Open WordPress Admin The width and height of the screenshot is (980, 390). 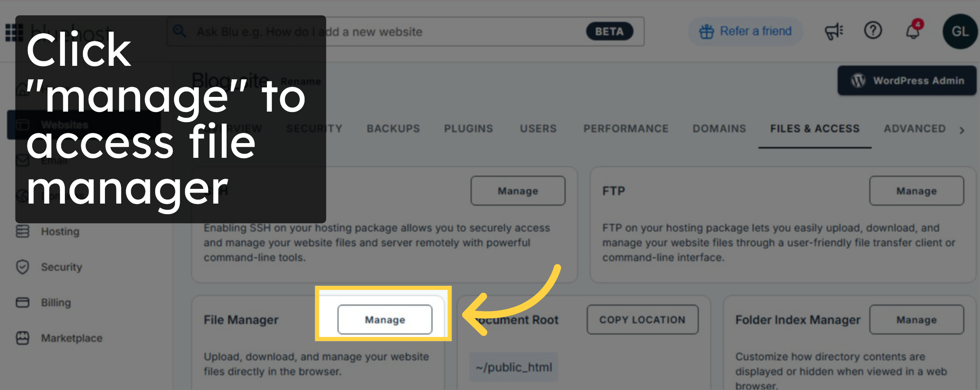coord(906,81)
